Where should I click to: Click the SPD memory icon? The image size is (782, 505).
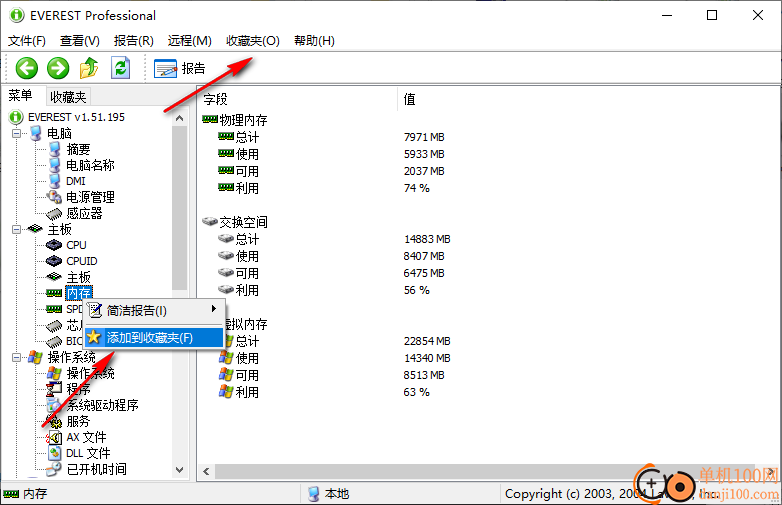coord(54,309)
